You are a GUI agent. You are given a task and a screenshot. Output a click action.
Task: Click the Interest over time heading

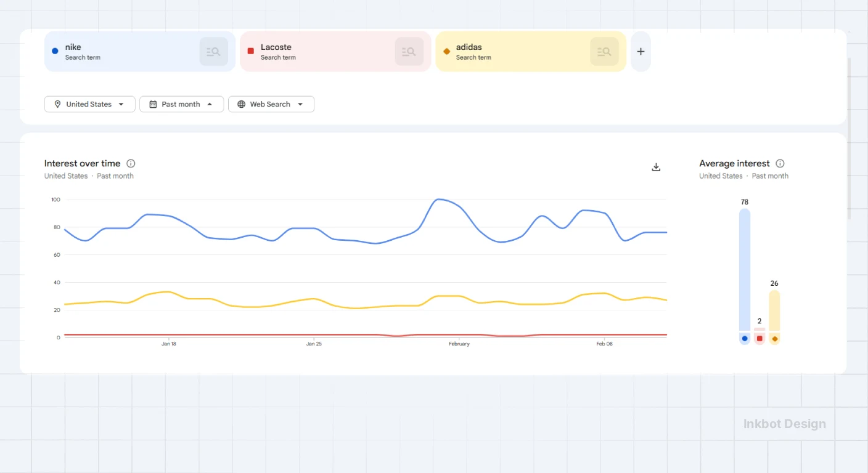point(82,163)
